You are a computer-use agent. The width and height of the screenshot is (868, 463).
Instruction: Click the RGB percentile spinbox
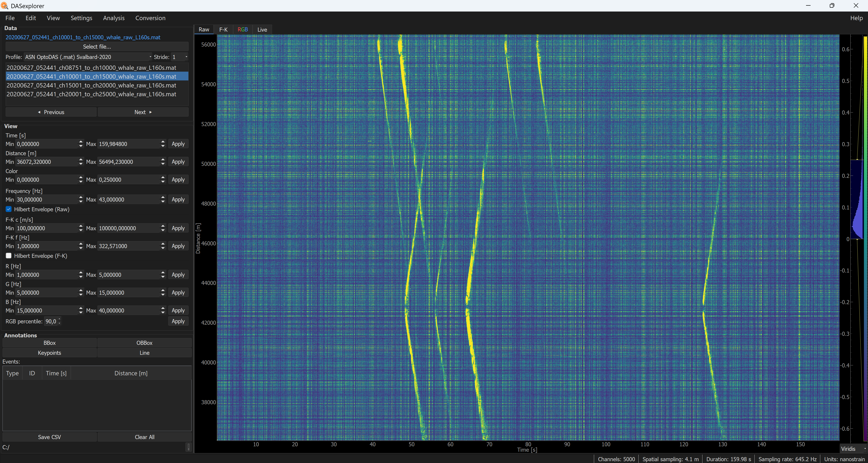coord(52,321)
